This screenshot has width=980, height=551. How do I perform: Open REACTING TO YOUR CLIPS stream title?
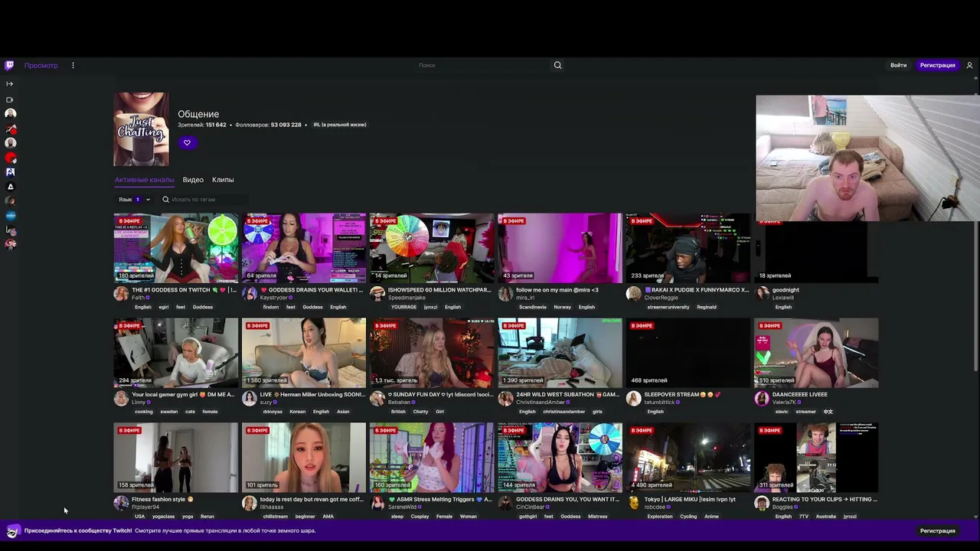tap(825, 499)
